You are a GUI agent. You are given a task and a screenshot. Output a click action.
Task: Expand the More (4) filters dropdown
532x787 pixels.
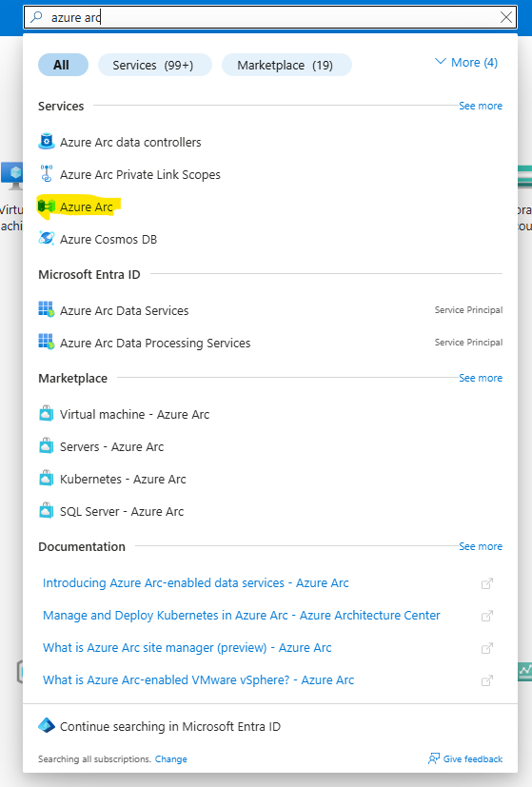tap(466, 63)
